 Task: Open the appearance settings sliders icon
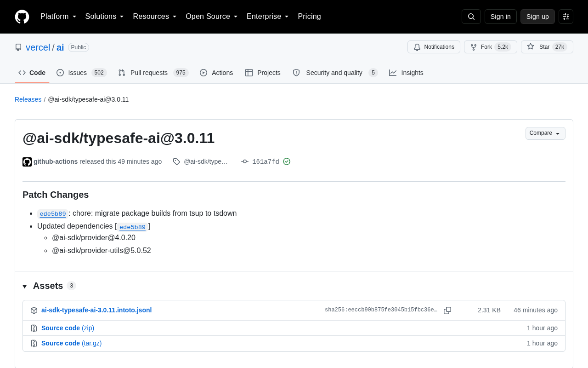[566, 17]
